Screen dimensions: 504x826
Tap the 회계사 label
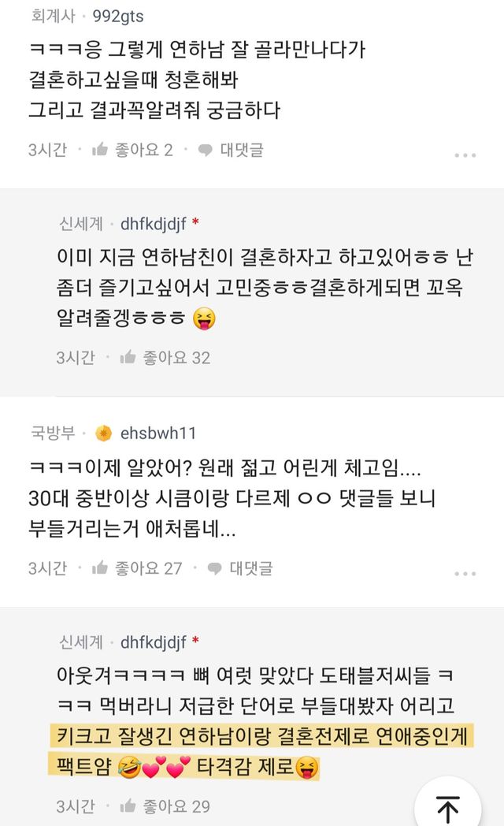pos(53,16)
